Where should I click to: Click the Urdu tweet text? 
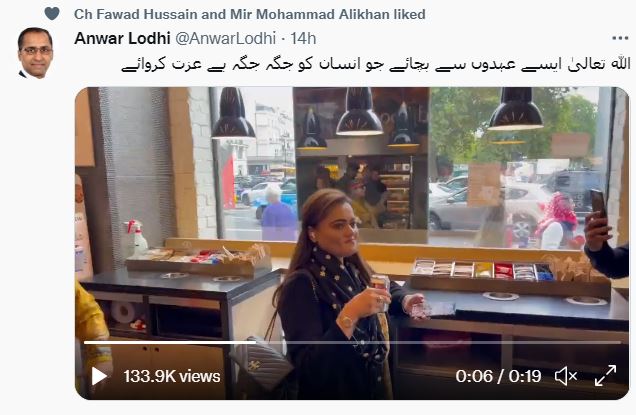376,65
